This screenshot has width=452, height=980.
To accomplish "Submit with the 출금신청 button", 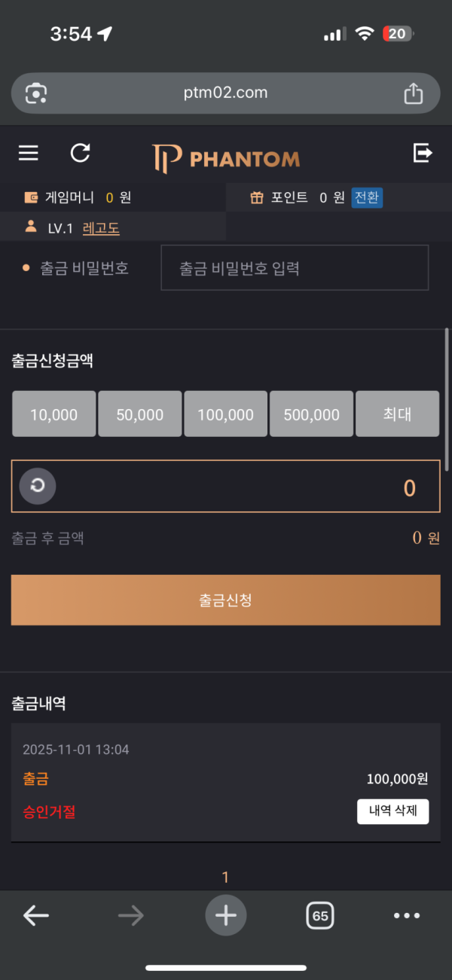I will tap(225, 600).
